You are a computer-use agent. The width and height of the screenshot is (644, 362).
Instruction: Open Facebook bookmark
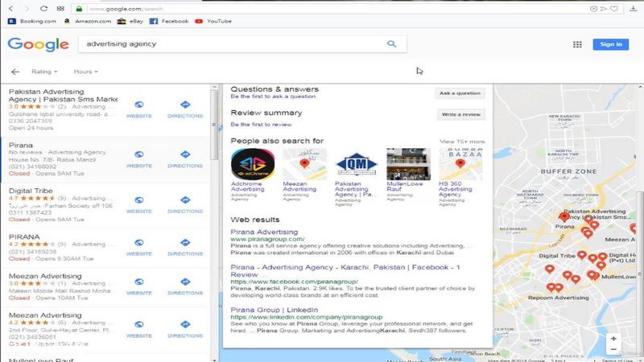click(169, 21)
